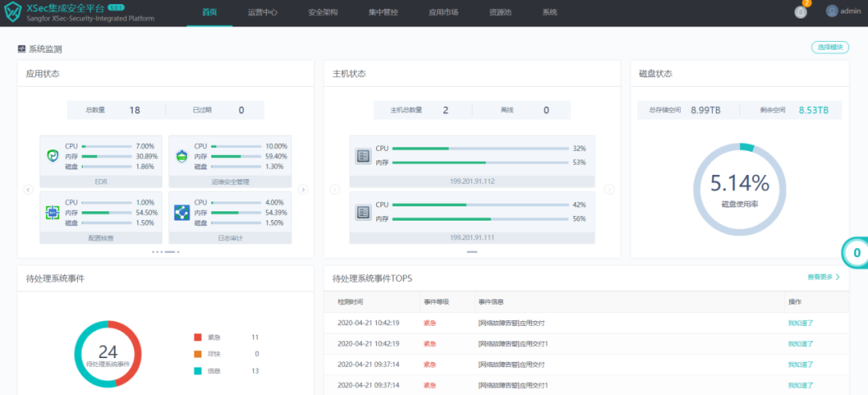Click the red 紧急 legend swatch
Viewport: 868px width, 395px height.
tap(198, 337)
